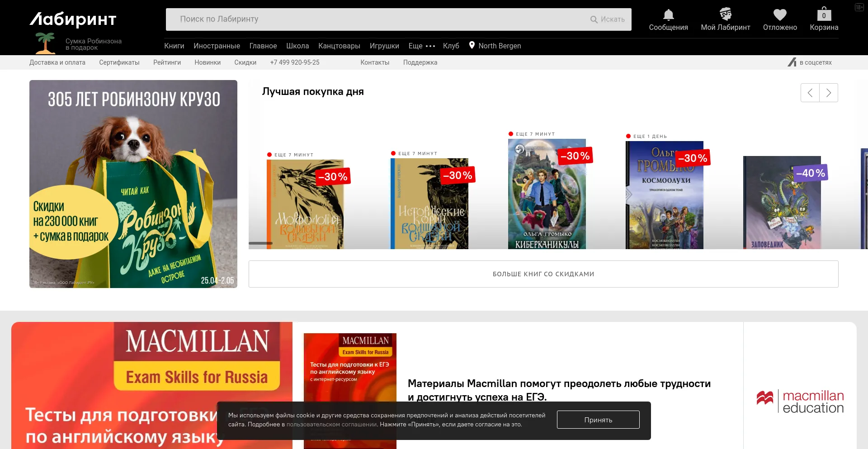Image resolution: width=868 pixels, height=449 pixels.
Task: Click the phone number +7 499 920-95-25
Action: click(295, 62)
